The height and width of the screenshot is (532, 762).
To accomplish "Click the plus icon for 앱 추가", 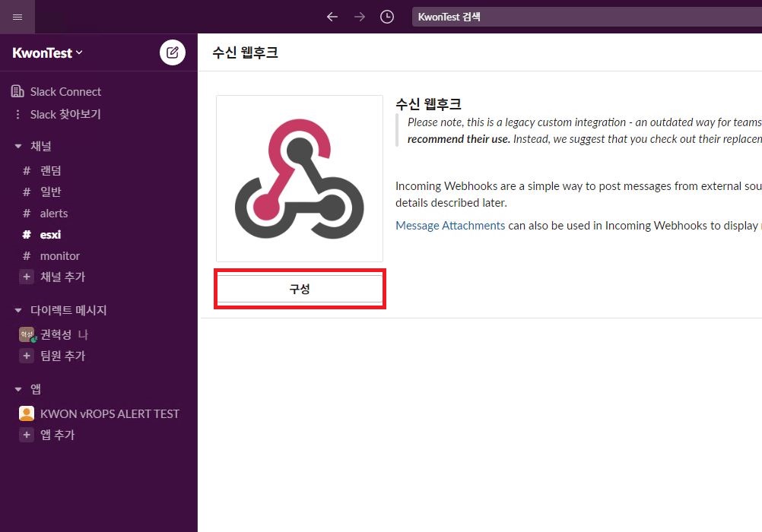I will (27, 435).
